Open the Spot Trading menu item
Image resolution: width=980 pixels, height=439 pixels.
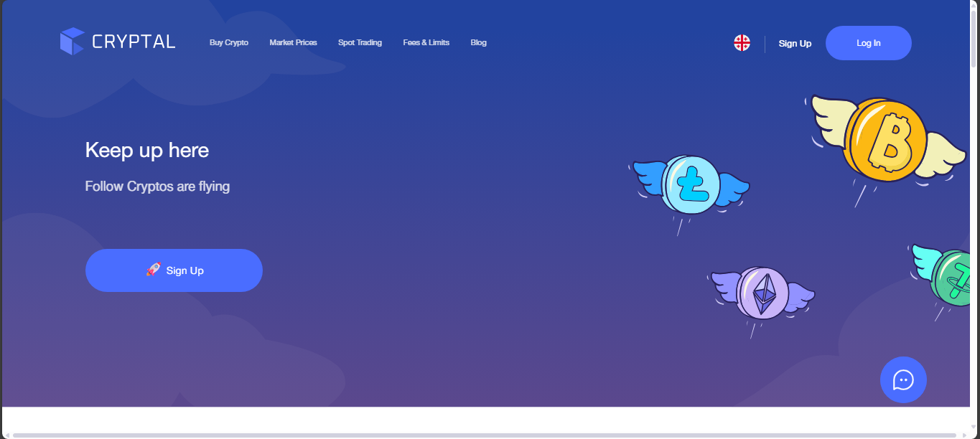coord(360,43)
